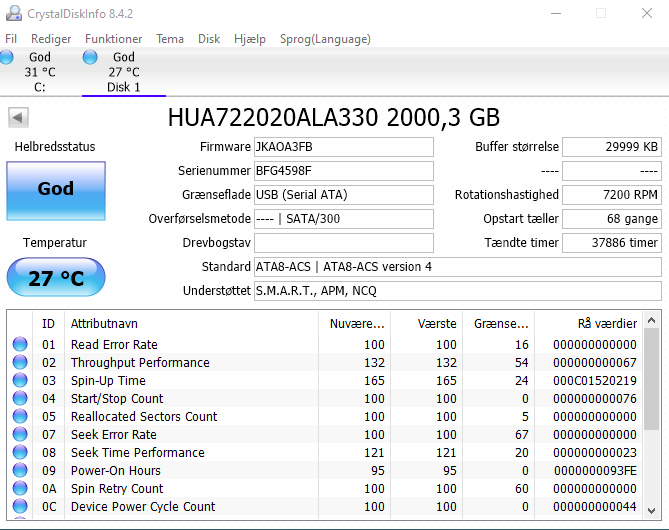Click the HUA722020ALA330 2000,3 GB title
This screenshot has width=669, height=530.
pos(334,117)
